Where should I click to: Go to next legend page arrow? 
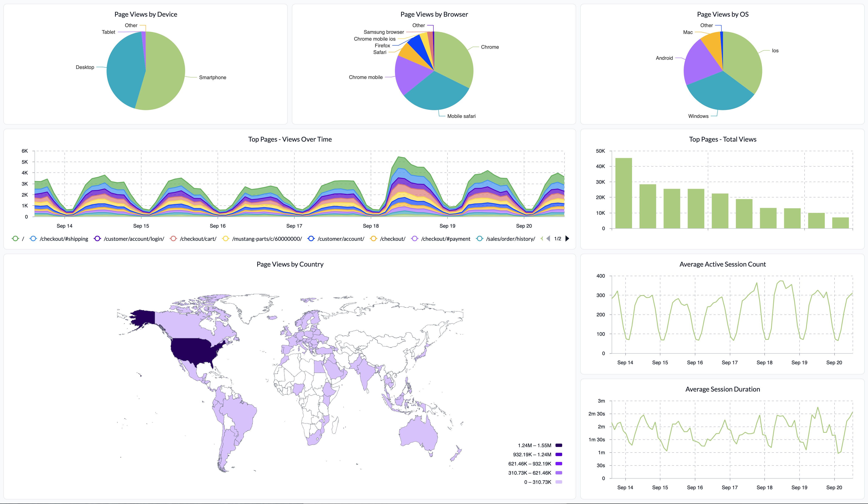coord(567,238)
